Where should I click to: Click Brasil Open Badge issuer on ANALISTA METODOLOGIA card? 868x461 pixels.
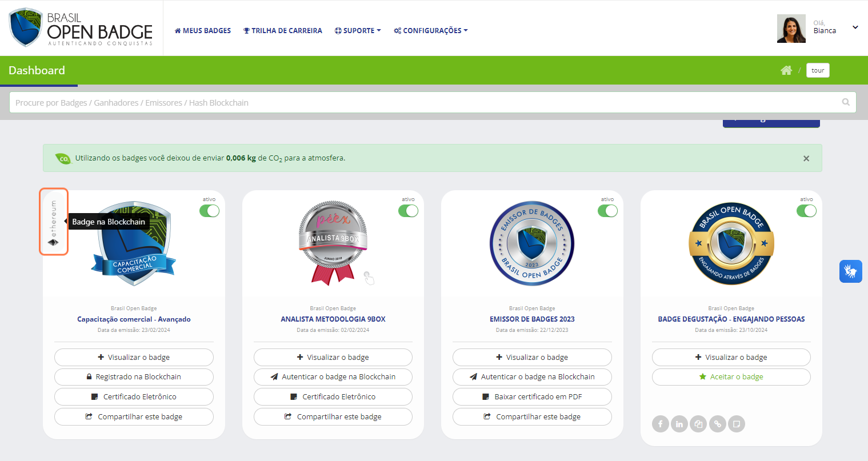click(333, 308)
